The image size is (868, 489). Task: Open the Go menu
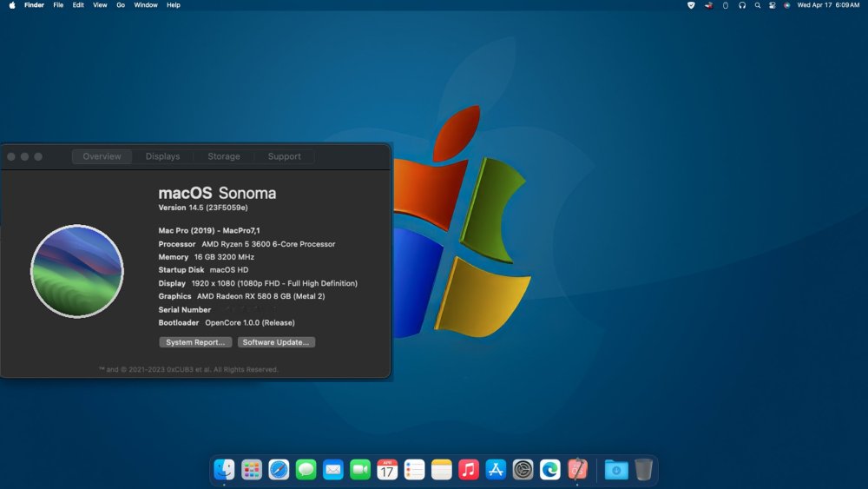point(121,5)
